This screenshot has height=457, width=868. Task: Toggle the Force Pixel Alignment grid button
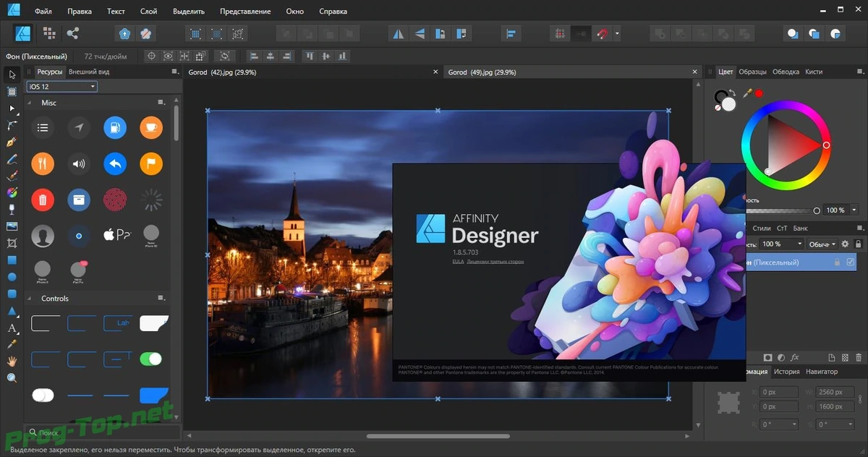pos(559,33)
